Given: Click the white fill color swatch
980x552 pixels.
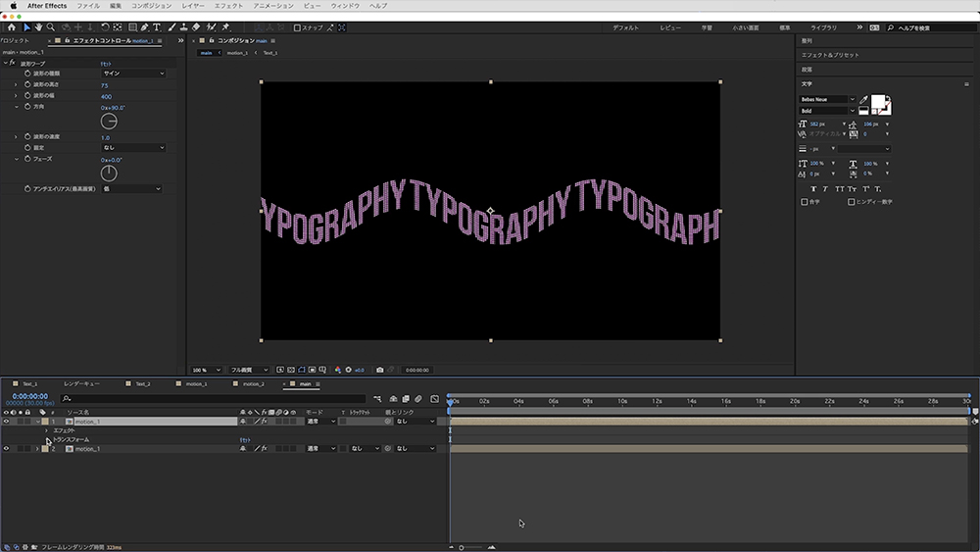Looking at the screenshot, I should coord(879,103).
